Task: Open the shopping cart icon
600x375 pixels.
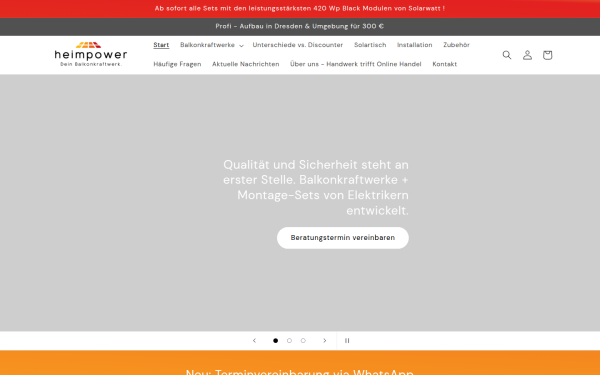Action: pos(547,55)
